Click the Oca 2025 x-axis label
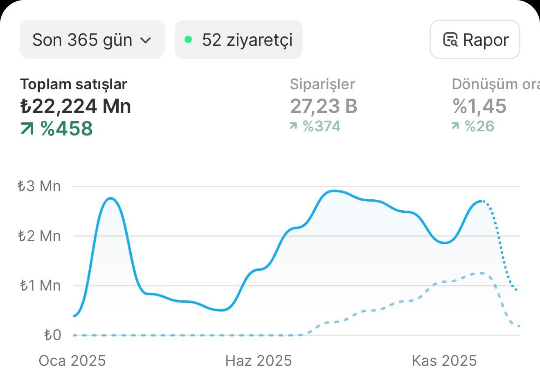Viewport: 540px width, 392px height. pos(72,361)
